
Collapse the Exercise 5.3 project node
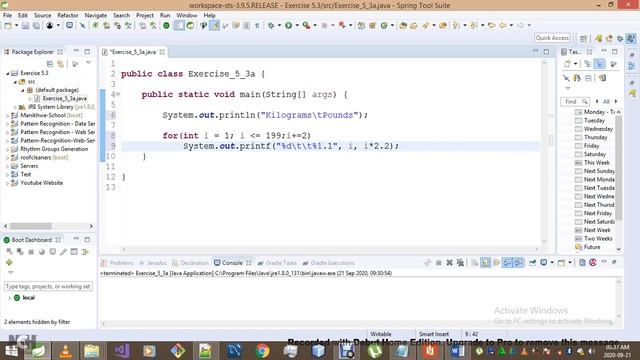click(7, 73)
